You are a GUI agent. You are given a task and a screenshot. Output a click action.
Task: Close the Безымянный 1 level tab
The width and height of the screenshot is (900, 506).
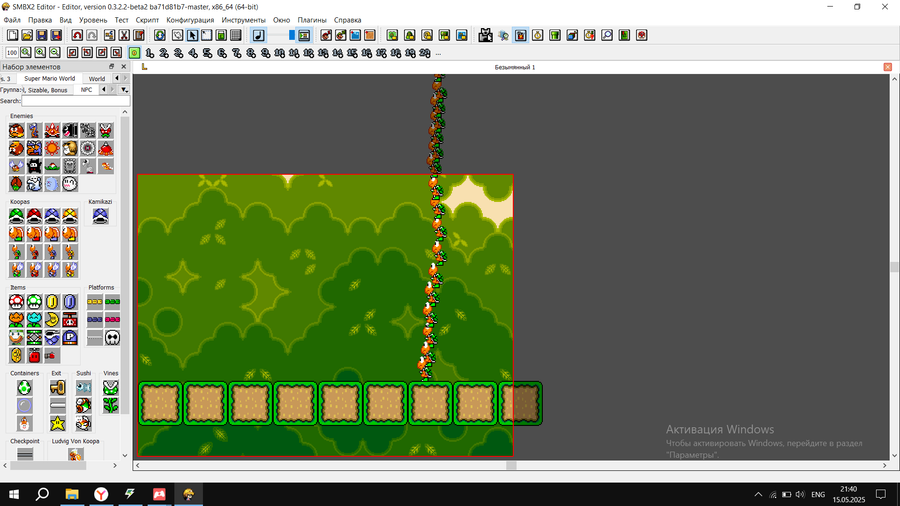point(887,67)
